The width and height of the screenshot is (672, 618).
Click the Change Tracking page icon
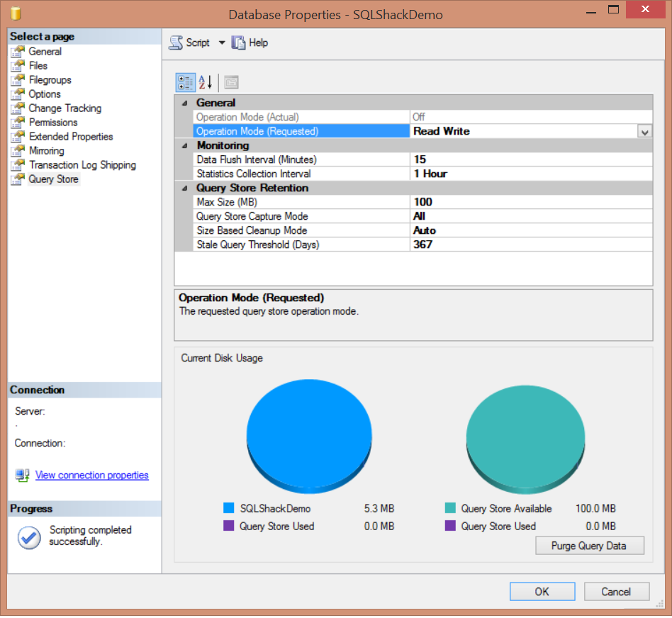(x=18, y=108)
